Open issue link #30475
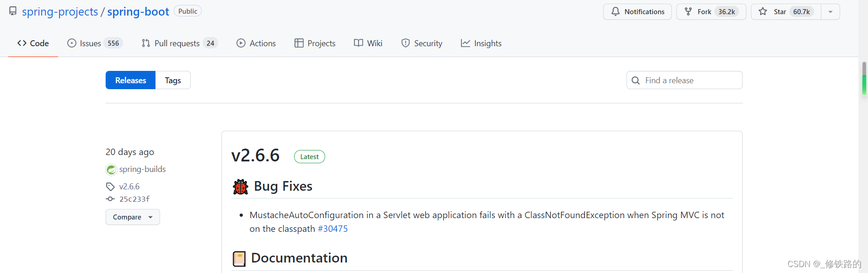The image size is (868, 273). (332, 229)
